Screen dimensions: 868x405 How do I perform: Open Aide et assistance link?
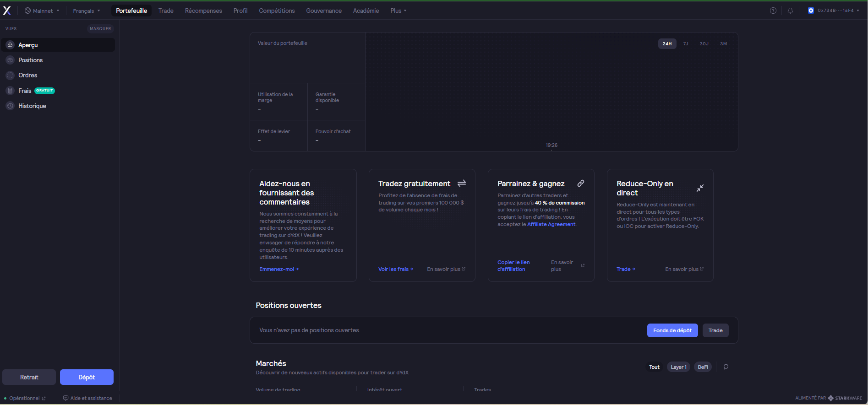pos(87,398)
